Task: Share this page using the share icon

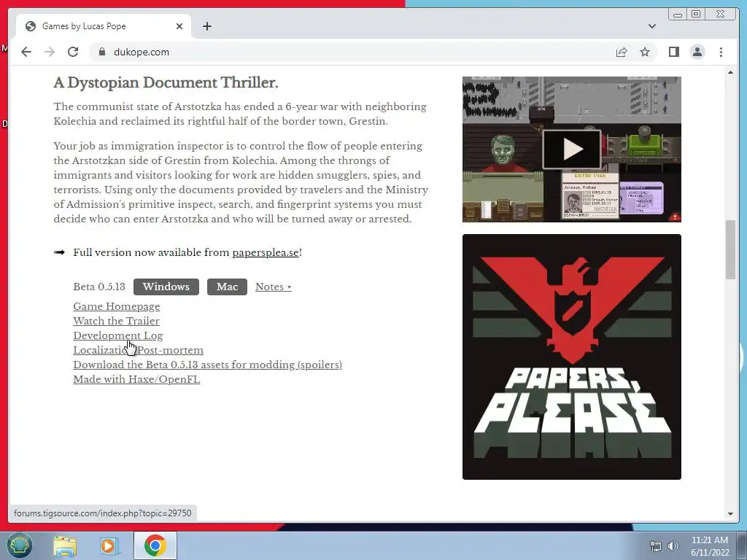Action: coord(622,52)
